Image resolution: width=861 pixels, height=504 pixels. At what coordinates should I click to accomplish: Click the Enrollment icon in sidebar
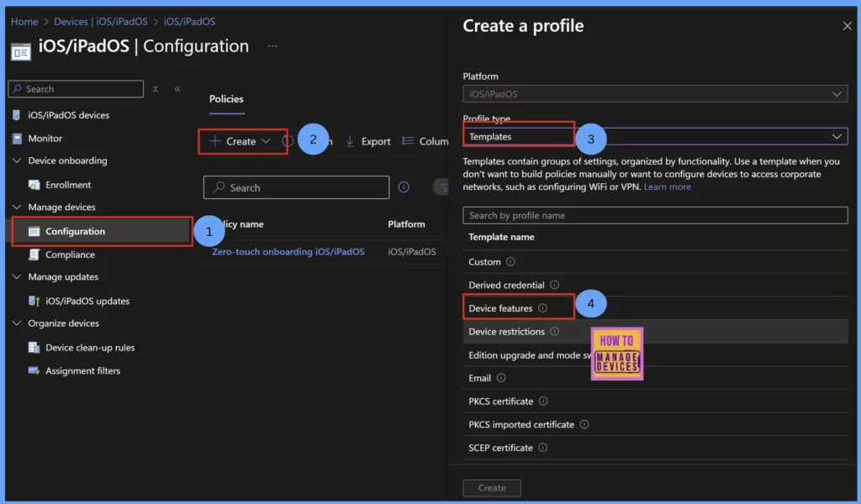click(x=34, y=185)
